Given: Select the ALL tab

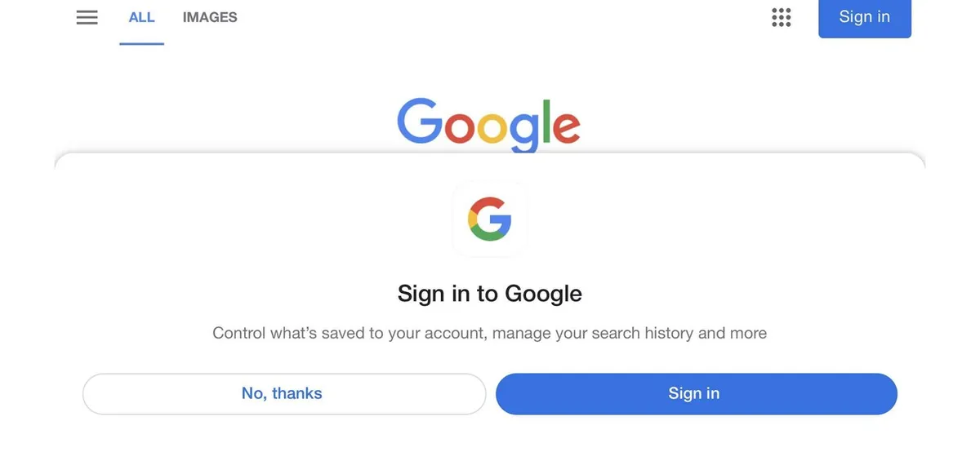Looking at the screenshot, I should pyautogui.click(x=141, y=17).
